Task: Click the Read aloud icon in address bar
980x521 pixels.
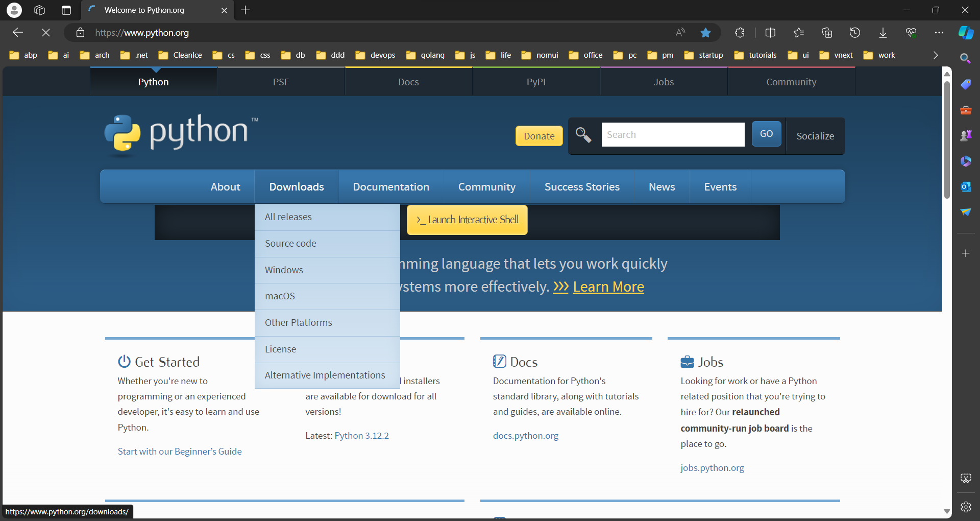Action: click(x=680, y=33)
